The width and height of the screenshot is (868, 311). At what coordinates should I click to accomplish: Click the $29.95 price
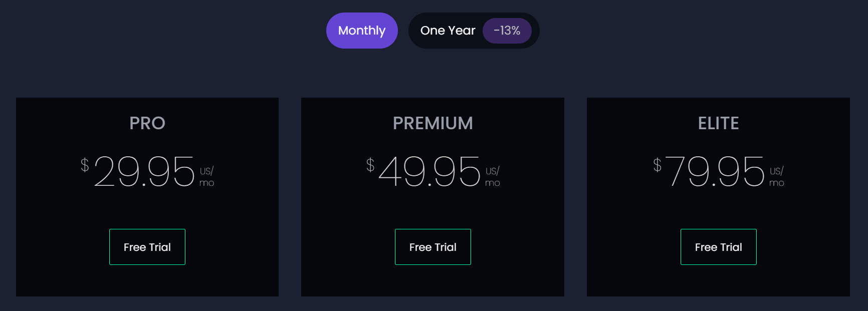(x=144, y=171)
